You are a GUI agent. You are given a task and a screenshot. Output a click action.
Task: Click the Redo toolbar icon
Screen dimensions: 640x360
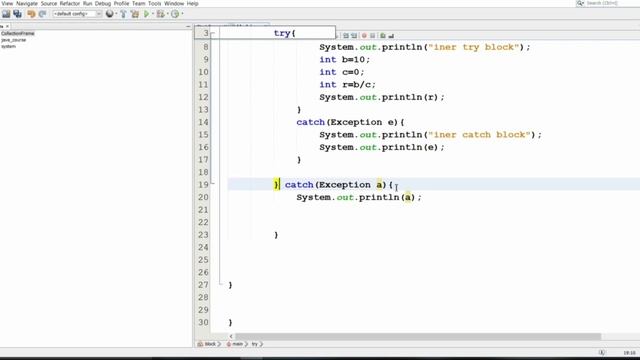(x=42, y=14)
